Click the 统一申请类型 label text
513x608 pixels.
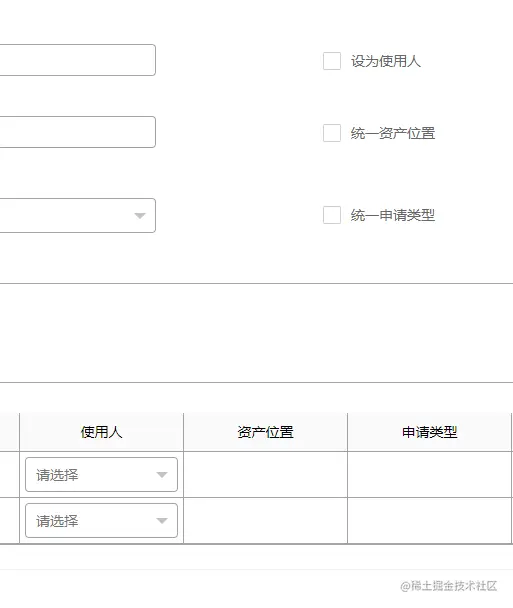pos(393,215)
